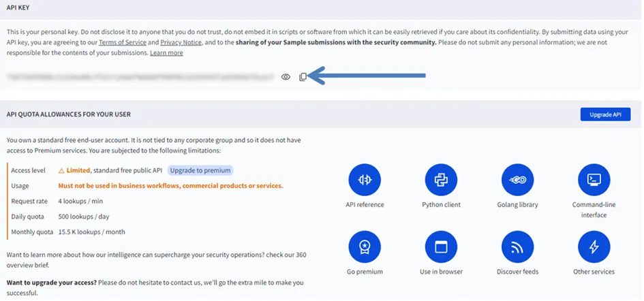Click the orange Limited warning icon
This screenshot has height=301, width=644.
coord(61,170)
